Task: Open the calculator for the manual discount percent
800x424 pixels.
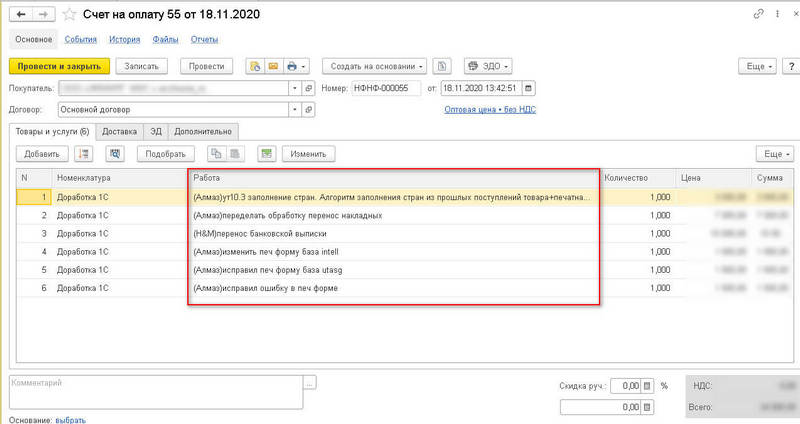Action: [648, 385]
